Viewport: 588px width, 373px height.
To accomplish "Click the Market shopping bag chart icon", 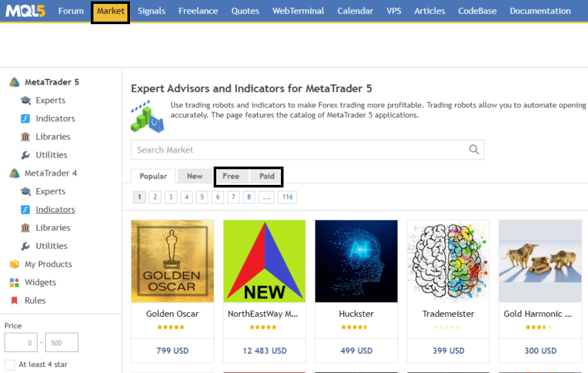I will pyautogui.click(x=148, y=116).
